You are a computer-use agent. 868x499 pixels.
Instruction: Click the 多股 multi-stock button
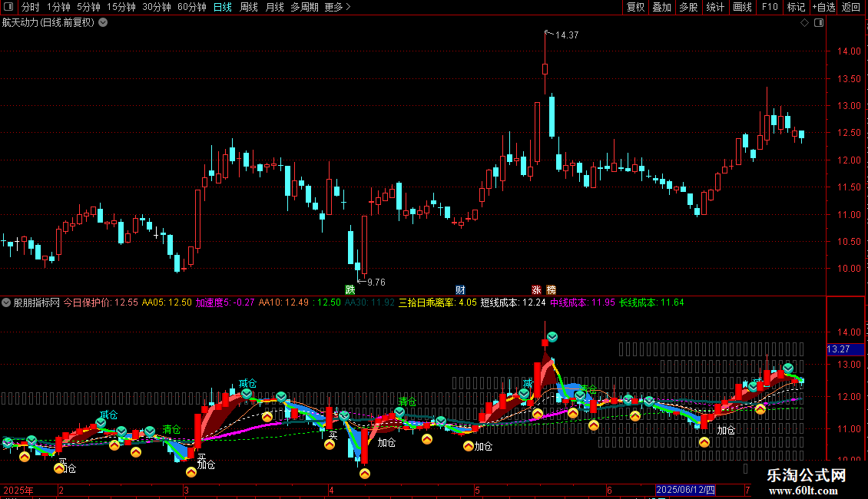click(689, 7)
